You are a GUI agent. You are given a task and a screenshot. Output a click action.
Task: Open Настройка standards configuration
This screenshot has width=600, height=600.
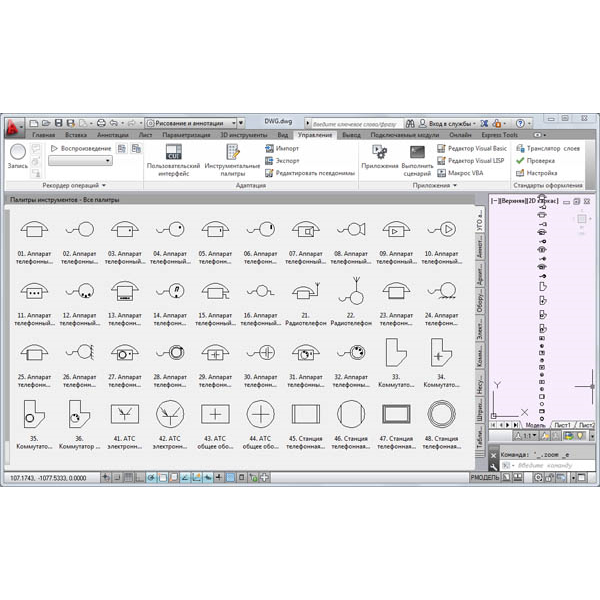[536, 173]
